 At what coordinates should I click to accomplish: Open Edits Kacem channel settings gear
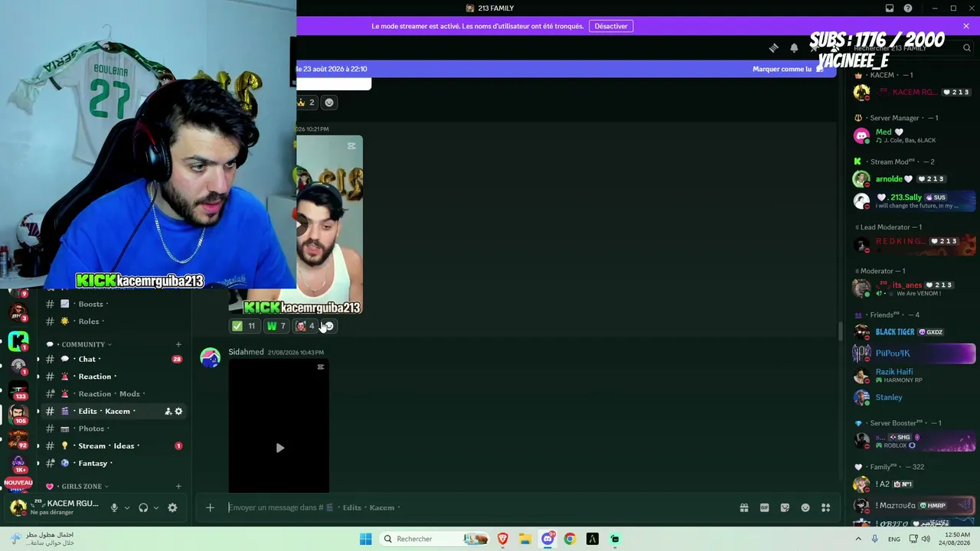[179, 411]
